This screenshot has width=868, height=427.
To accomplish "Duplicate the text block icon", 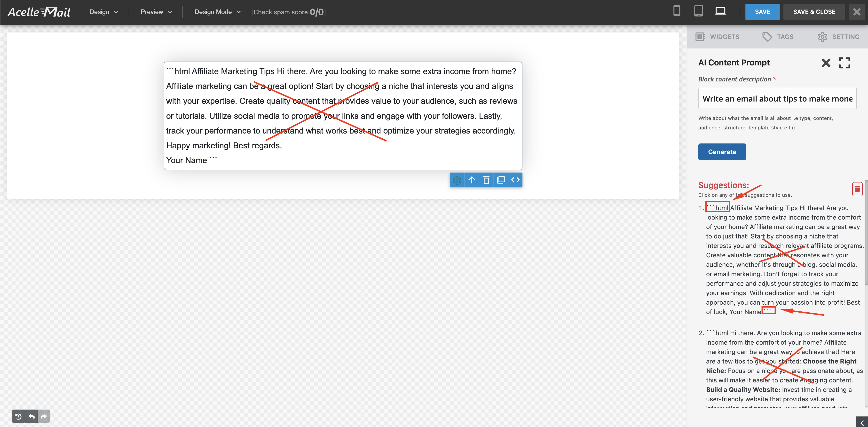I will [x=501, y=180].
